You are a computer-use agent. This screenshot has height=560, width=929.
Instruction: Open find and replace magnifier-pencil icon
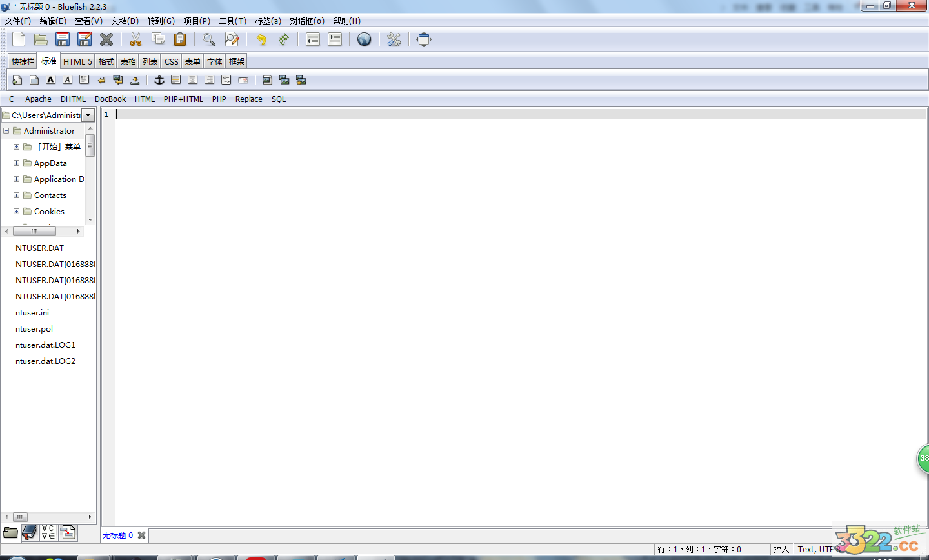tap(232, 39)
